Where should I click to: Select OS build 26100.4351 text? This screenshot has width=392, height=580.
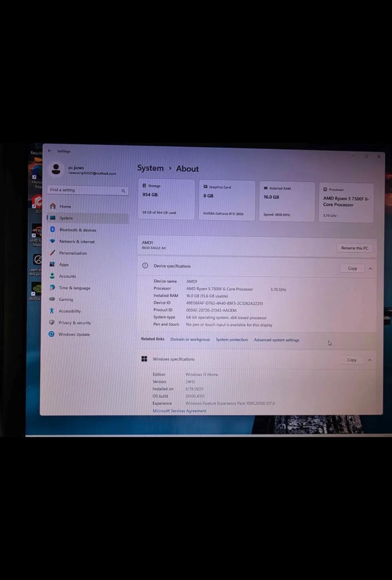pos(195,396)
